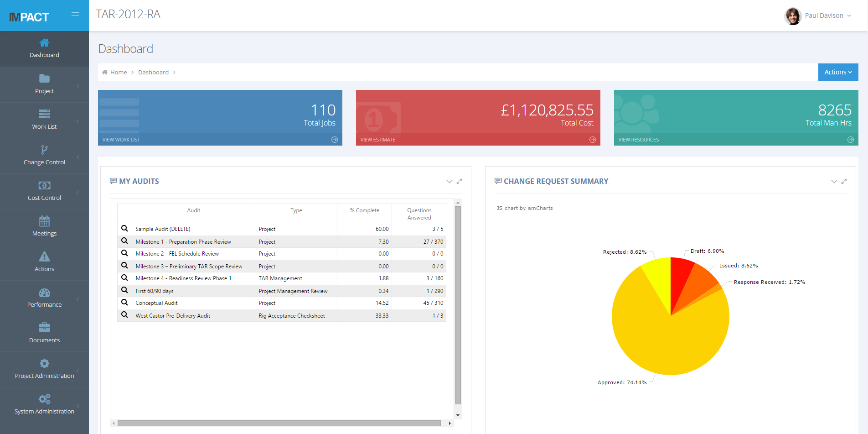Open the Work List icon

coord(44,114)
